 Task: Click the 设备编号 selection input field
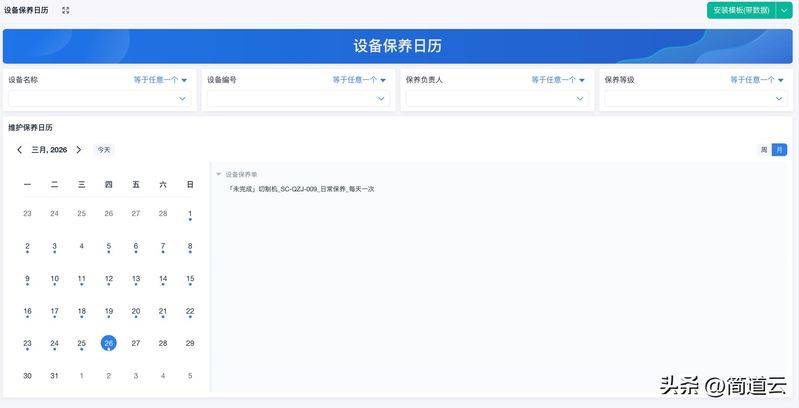[x=298, y=98]
